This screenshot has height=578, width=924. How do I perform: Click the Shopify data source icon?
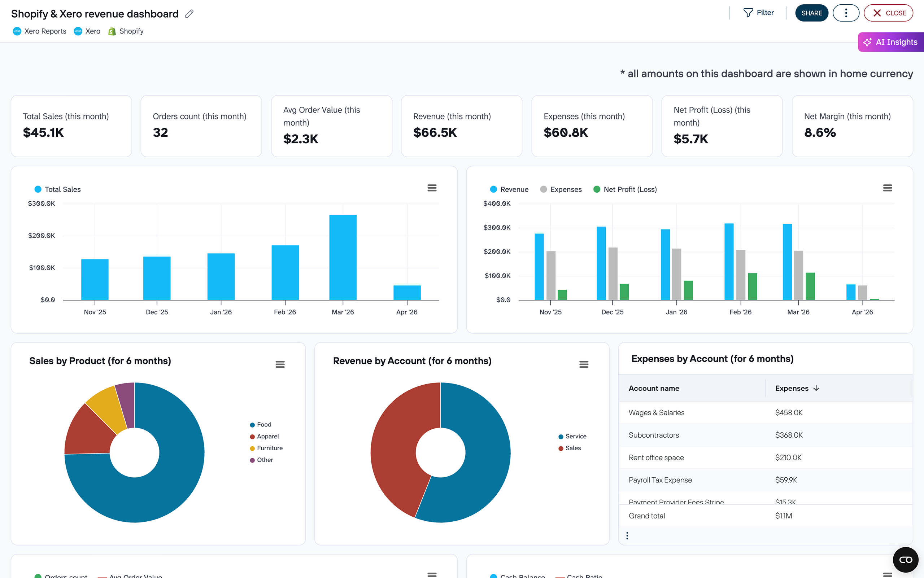coord(112,31)
